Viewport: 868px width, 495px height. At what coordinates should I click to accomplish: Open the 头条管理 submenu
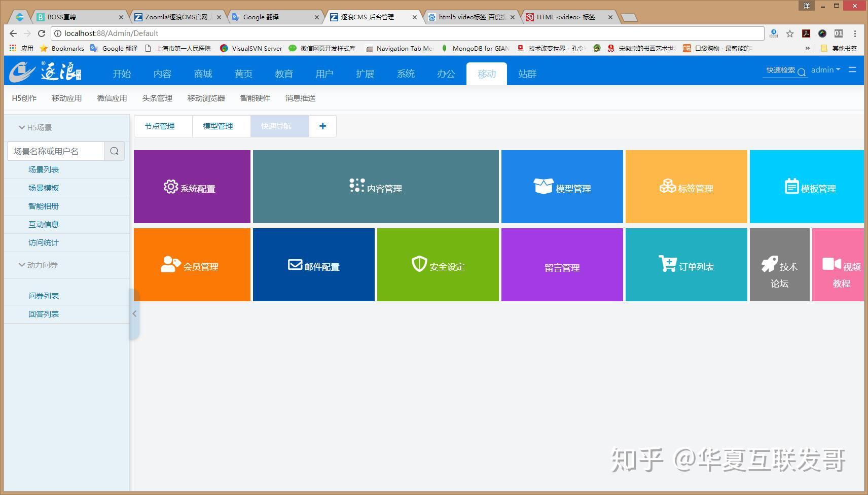point(157,98)
